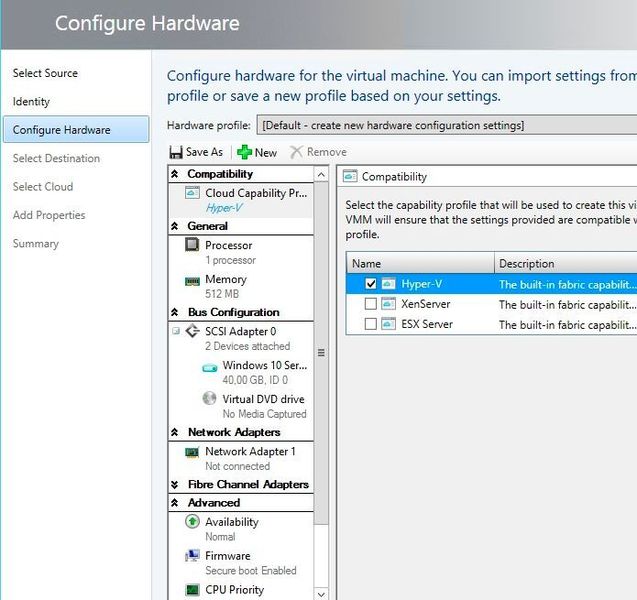Select Processor entry in hardware tree
The height and width of the screenshot is (600, 637).
(241, 252)
